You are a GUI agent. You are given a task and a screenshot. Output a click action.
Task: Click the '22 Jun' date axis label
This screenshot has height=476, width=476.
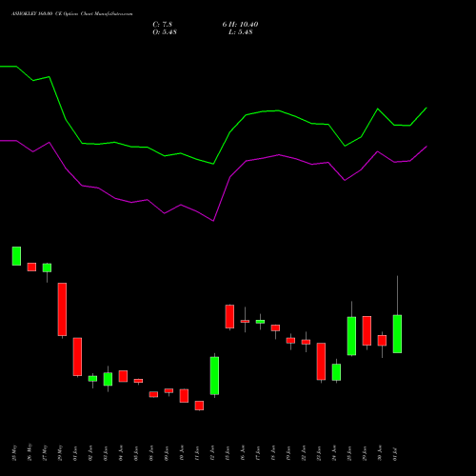point(304,453)
